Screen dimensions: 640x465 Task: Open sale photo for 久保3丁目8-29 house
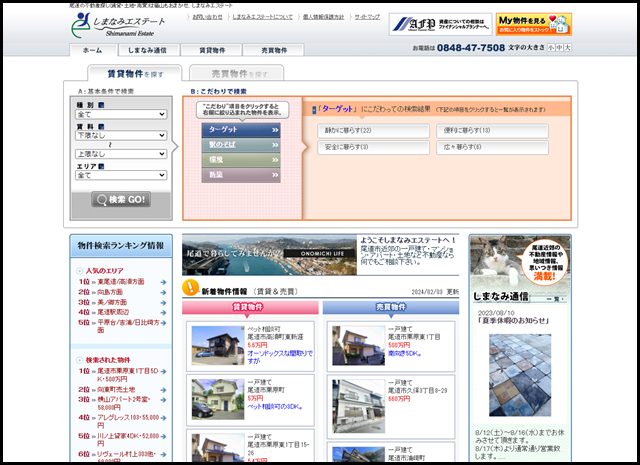358,406
